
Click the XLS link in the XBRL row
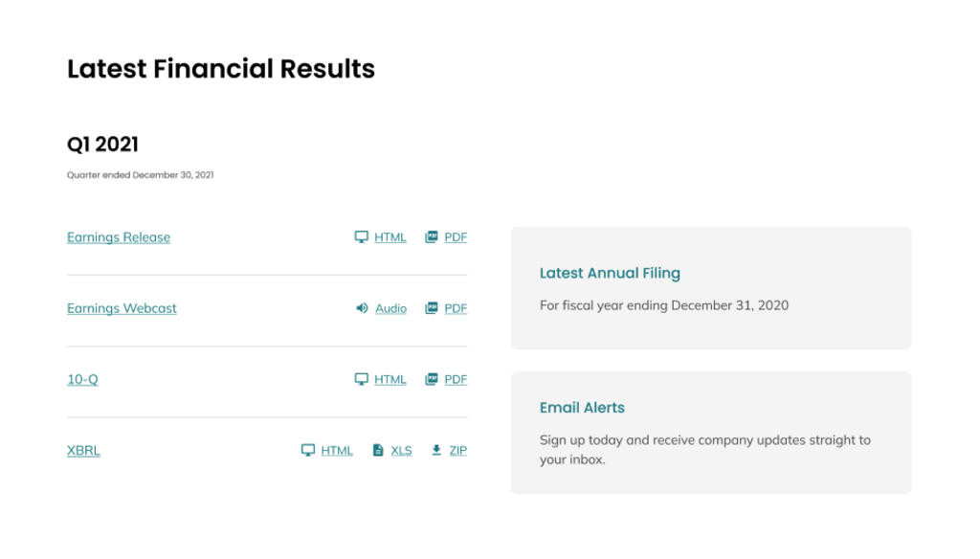pyautogui.click(x=401, y=450)
